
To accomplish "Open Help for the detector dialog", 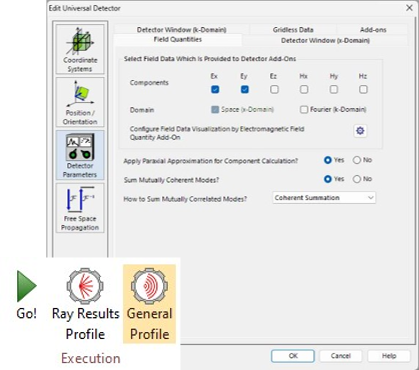I will 389,356.
